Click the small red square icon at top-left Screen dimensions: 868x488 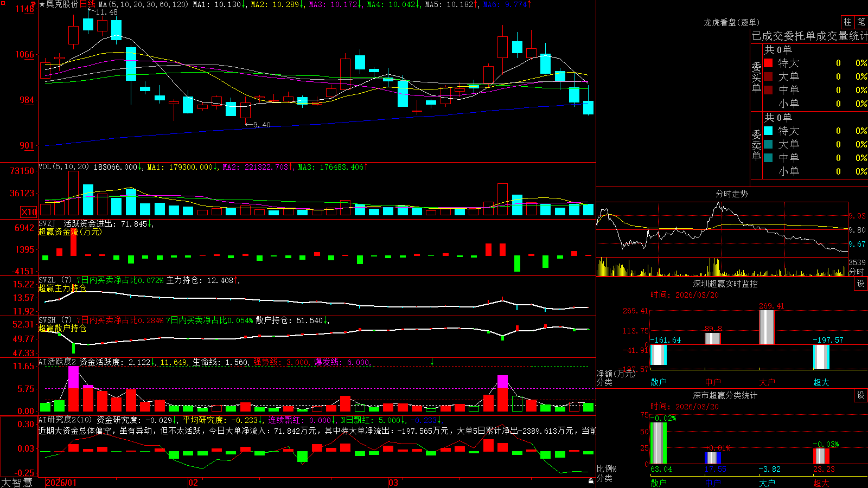coord(3,3)
